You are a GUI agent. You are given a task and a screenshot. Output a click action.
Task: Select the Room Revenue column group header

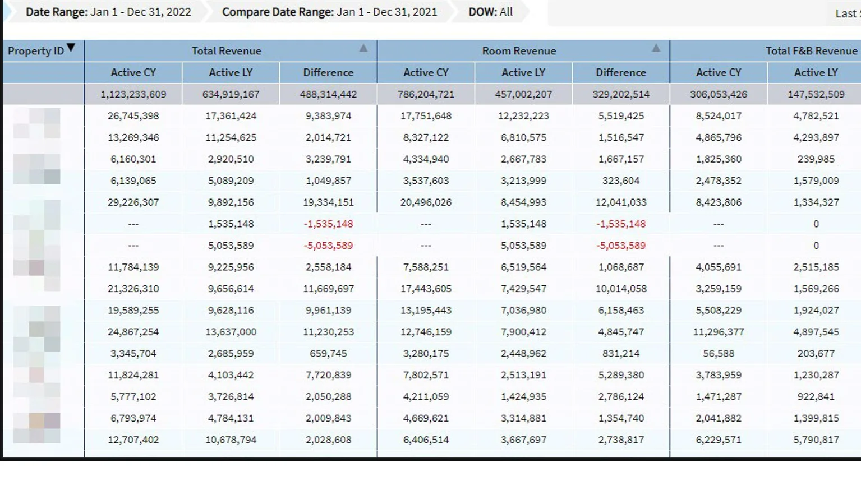pos(519,51)
